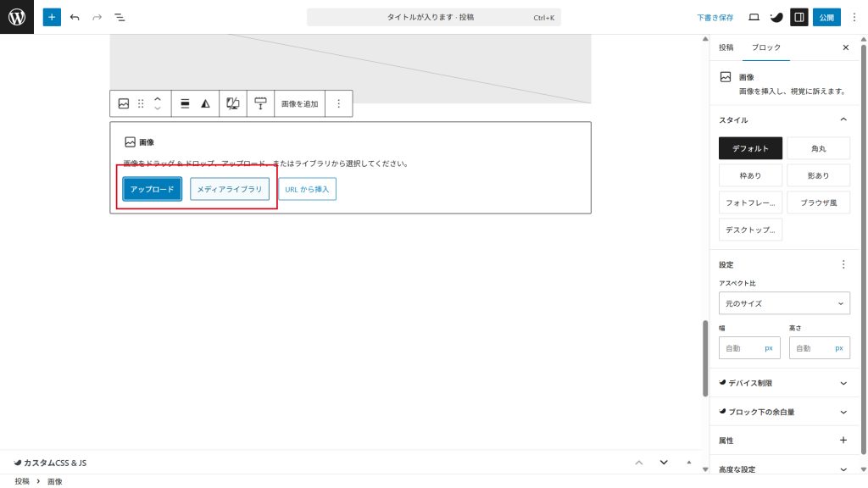This screenshot has width=868, height=488.
Task: Open the document overview list view
Action: click(x=120, y=17)
